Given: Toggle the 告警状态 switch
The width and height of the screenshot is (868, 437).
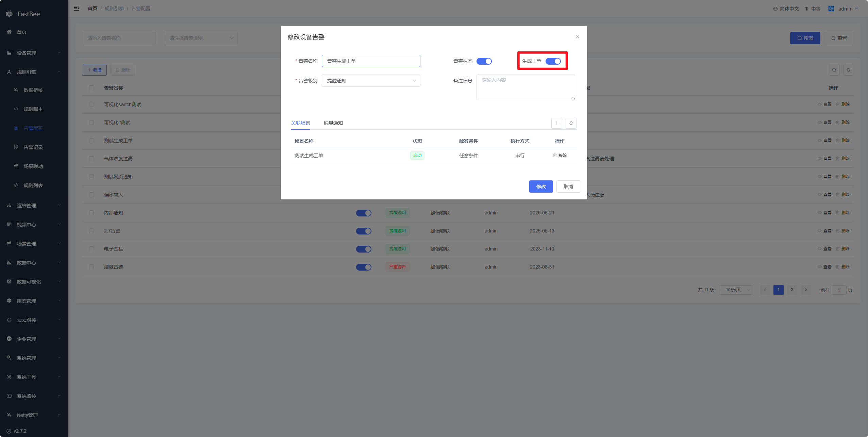Looking at the screenshot, I should point(484,61).
